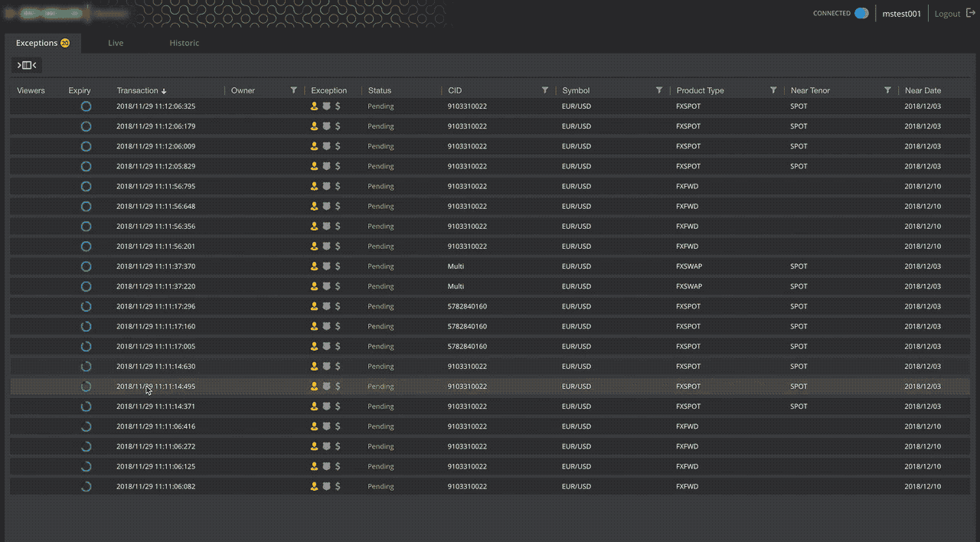Click expiry progress ring in row 11:11:17:296
The width and height of the screenshot is (980, 542).
coord(86,306)
